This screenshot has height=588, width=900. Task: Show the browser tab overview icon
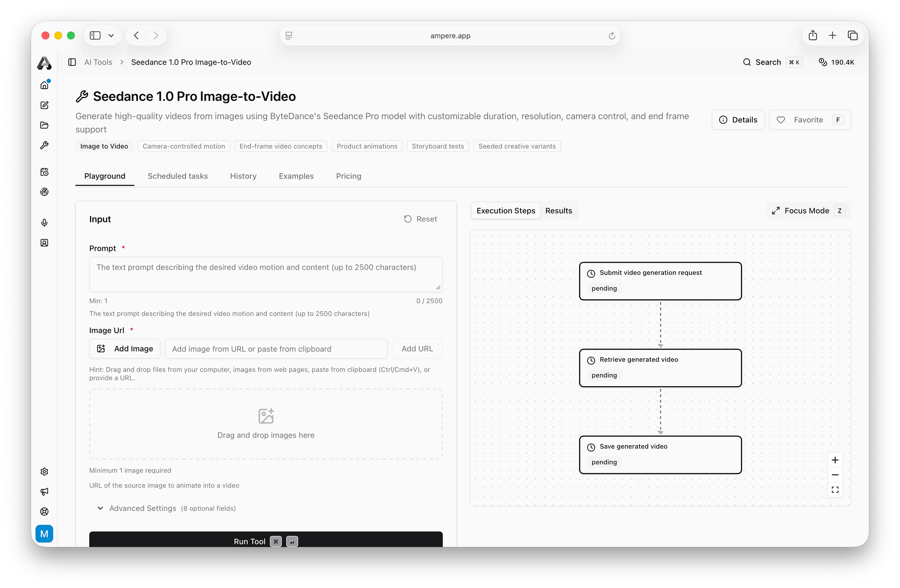tap(852, 35)
